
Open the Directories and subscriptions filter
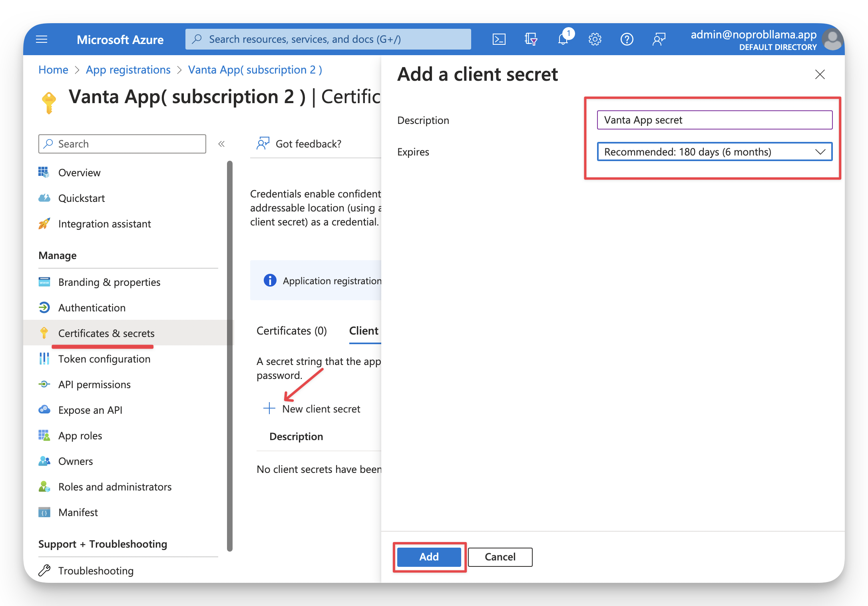(531, 39)
